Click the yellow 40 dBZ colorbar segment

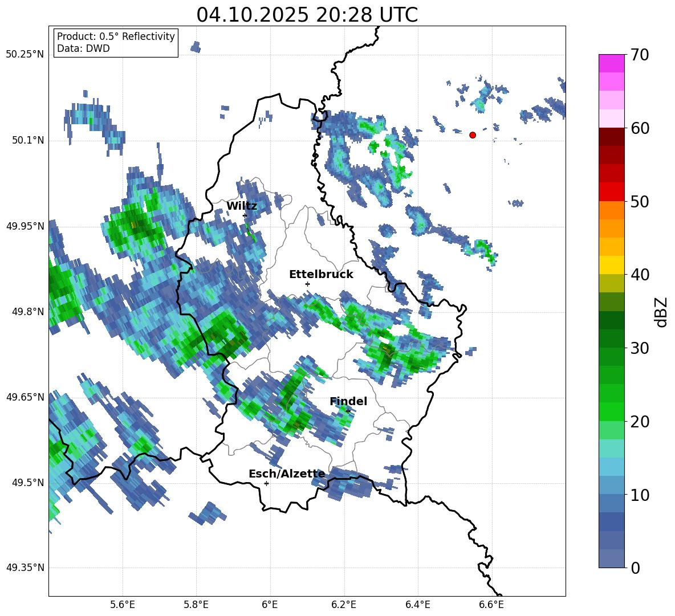point(611,265)
